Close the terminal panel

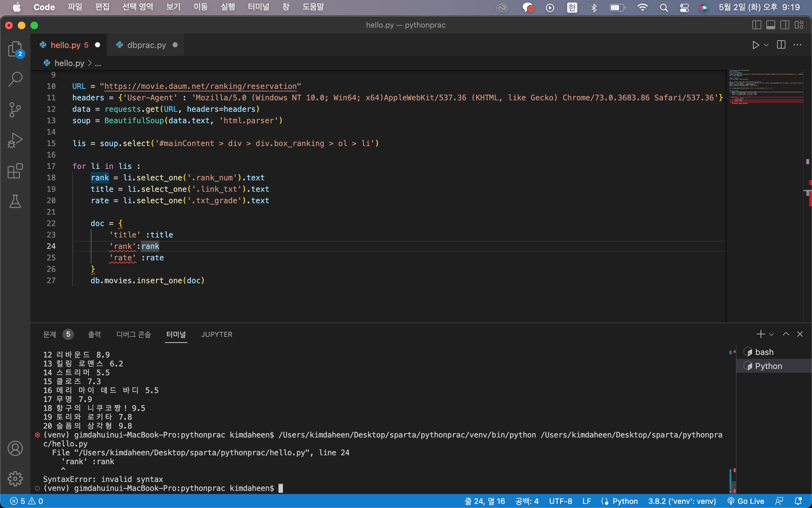[800, 334]
